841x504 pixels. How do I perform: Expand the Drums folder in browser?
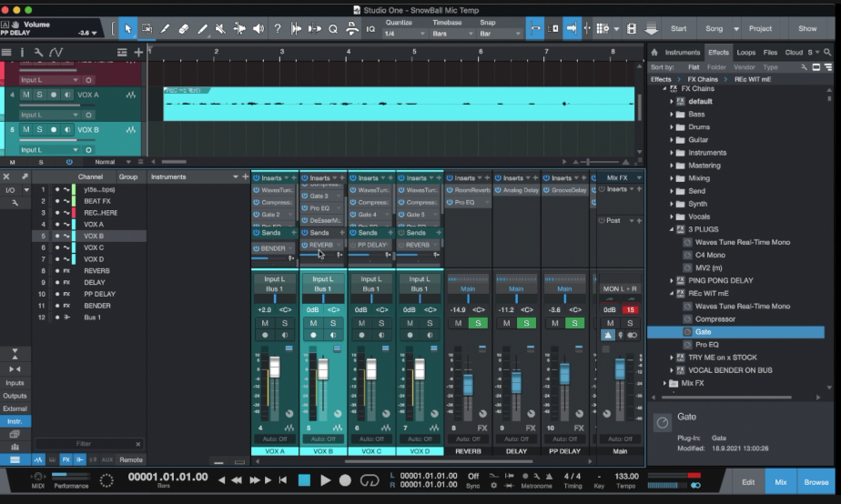coord(671,127)
